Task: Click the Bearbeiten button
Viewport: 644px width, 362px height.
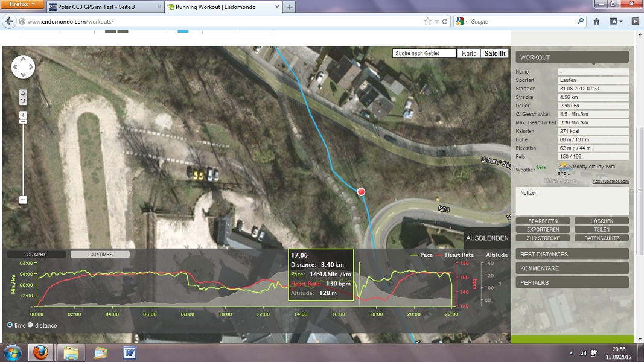Action: pyautogui.click(x=543, y=221)
